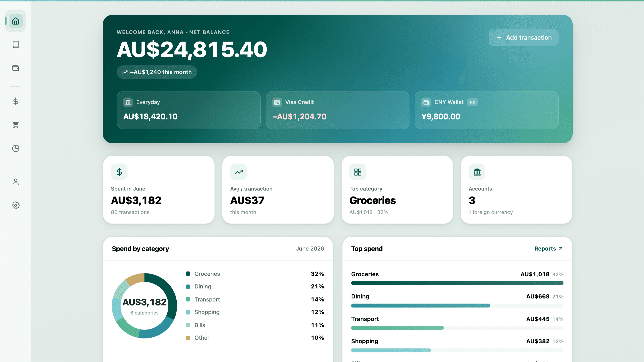Click the credit card icon on Visa Credit
644x362 pixels.
coord(277,102)
